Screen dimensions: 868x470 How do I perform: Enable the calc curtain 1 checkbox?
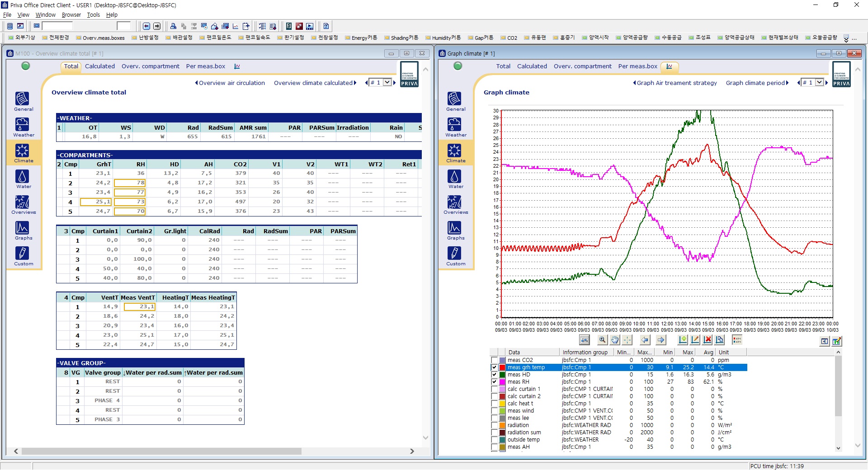tap(494, 389)
